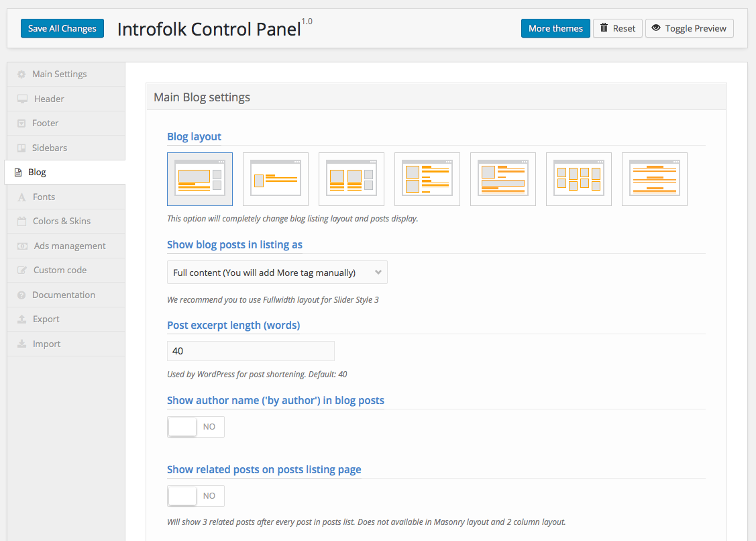
Task: Click the monitor icon next to Header
Action: (x=22, y=99)
